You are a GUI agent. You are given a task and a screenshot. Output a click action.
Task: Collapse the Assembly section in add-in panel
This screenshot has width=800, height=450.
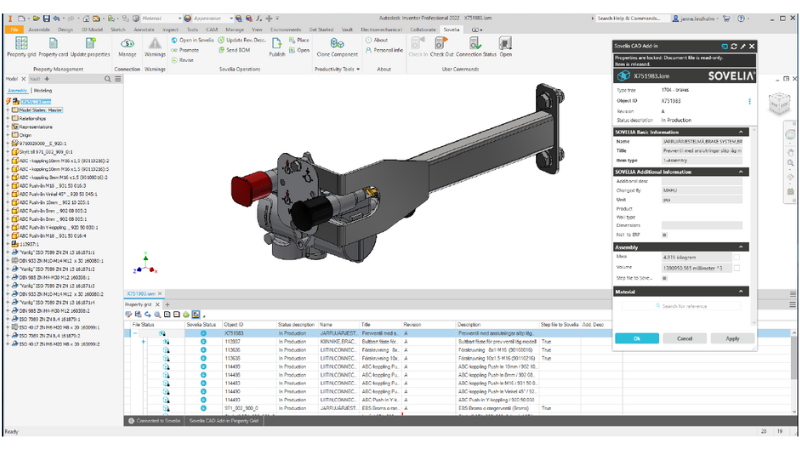coord(741,246)
